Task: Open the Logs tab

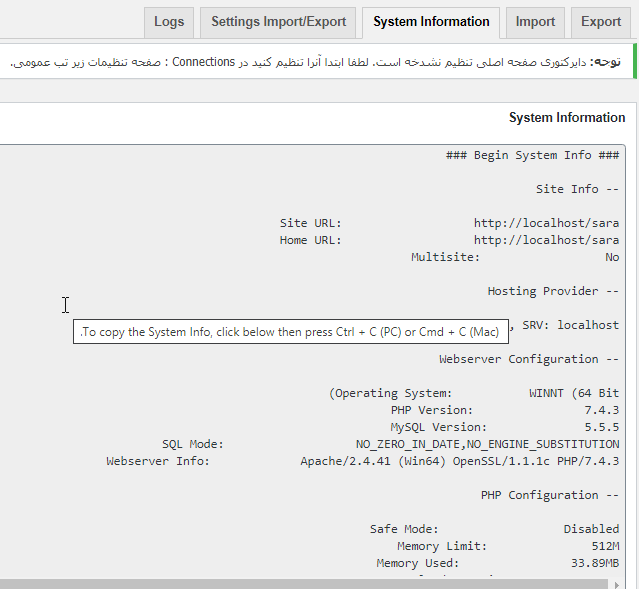Action: click(x=169, y=22)
